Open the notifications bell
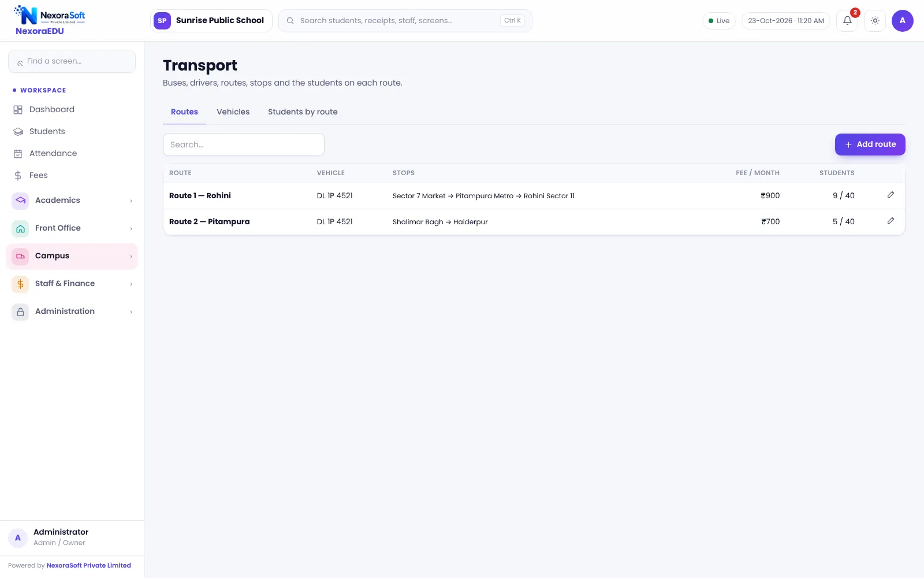 click(847, 21)
